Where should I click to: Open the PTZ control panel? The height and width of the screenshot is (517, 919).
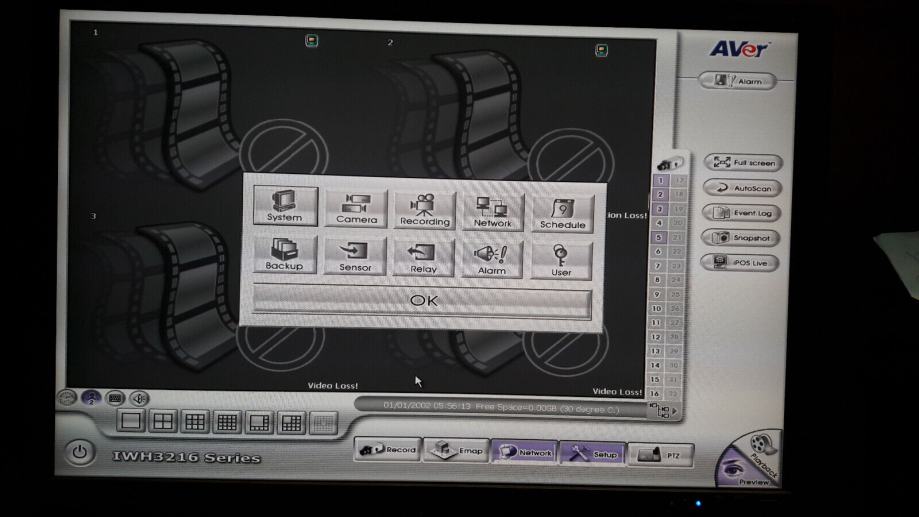point(661,455)
